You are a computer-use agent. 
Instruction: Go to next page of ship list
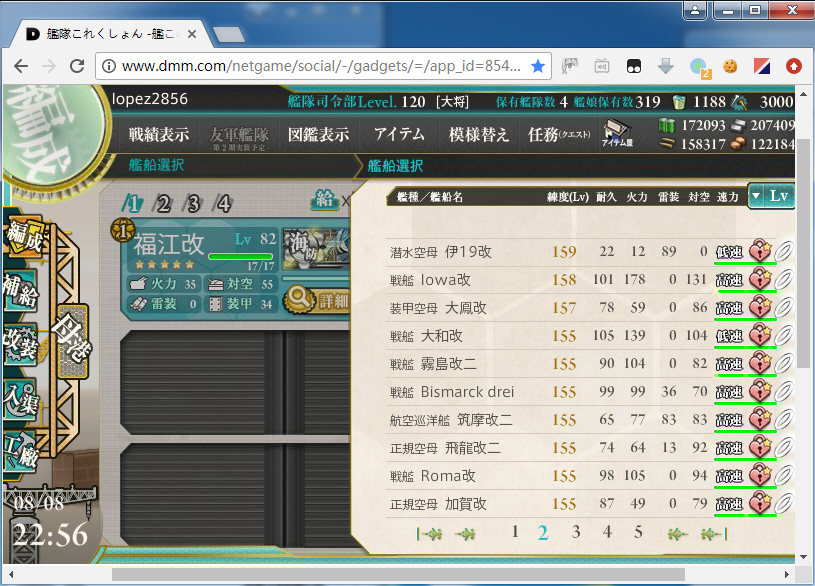click(x=678, y=534)
